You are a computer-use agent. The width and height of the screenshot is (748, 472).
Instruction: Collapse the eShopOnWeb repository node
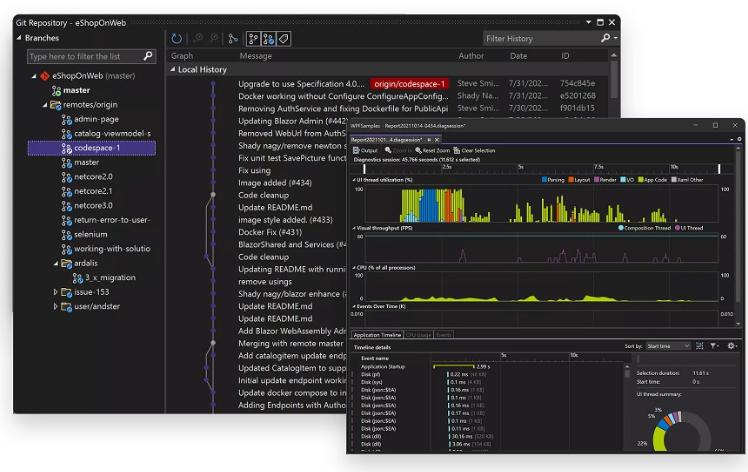(34, 76)
